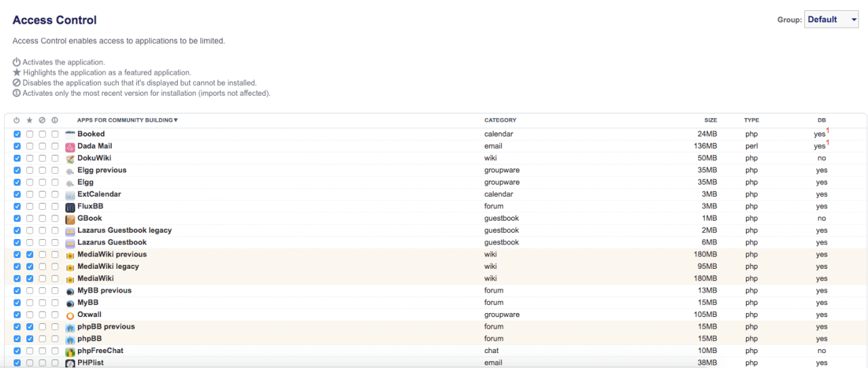
Task: Click the Dada Mail app icon
Action: click(x=70, y=147)
